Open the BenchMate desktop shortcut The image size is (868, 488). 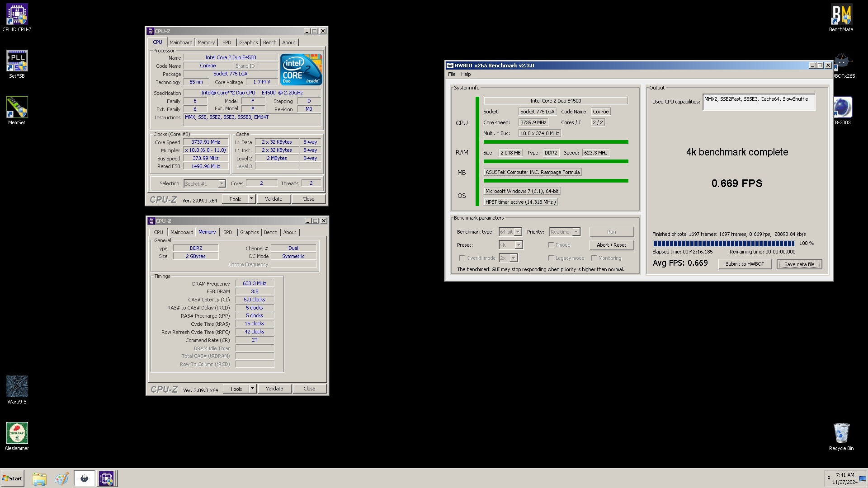coord(841,18)
